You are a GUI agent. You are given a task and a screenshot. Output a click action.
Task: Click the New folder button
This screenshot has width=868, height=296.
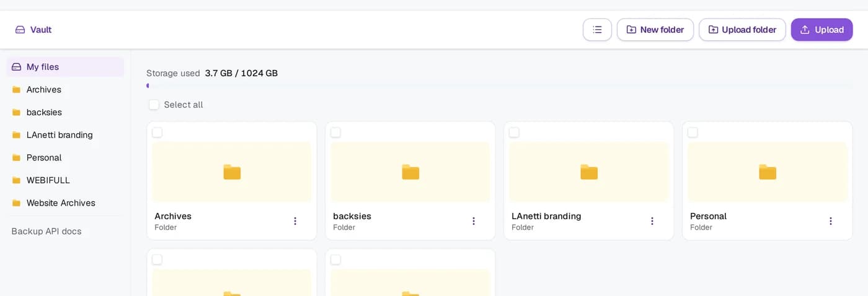point(655,30)
